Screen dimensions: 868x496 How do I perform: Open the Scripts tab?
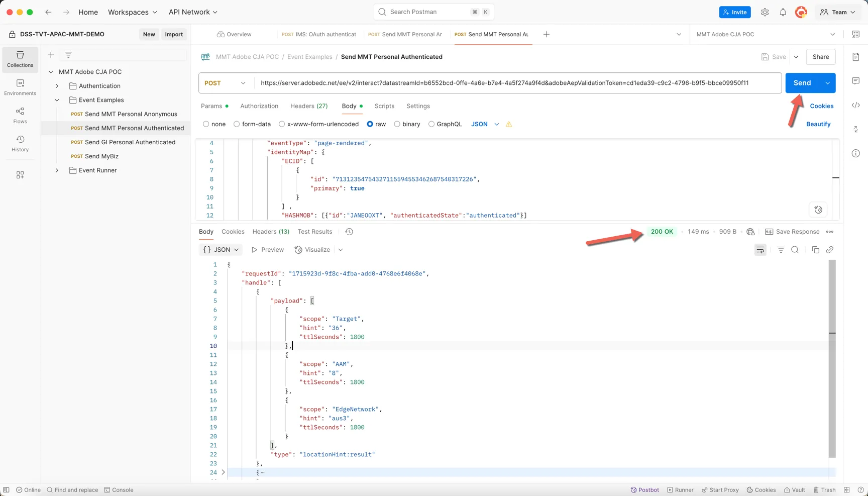(x=384, y=106)
